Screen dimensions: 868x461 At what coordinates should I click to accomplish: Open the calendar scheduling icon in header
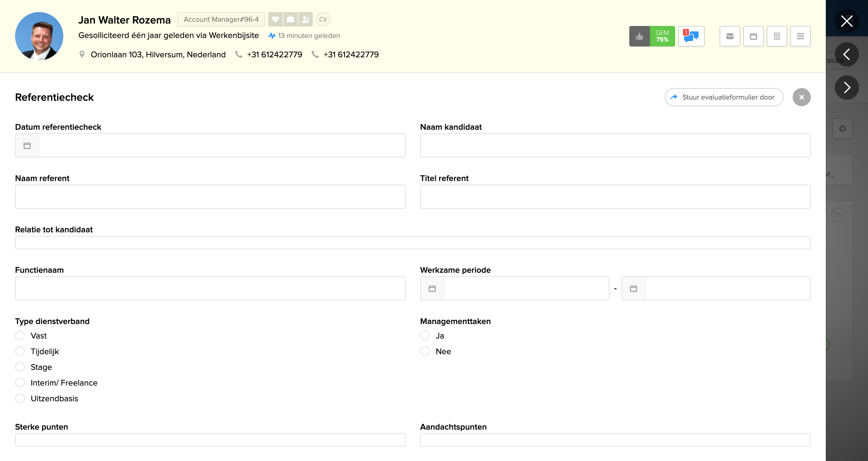(x=753, y=36)
